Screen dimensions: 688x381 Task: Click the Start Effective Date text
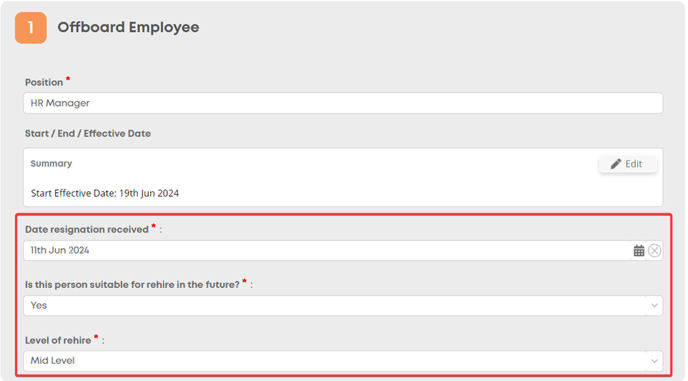105,193
